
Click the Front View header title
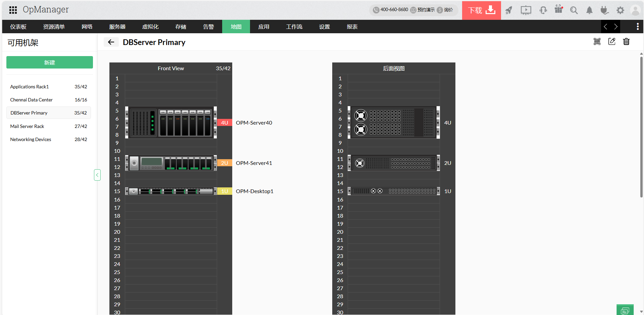pos(171,69)
